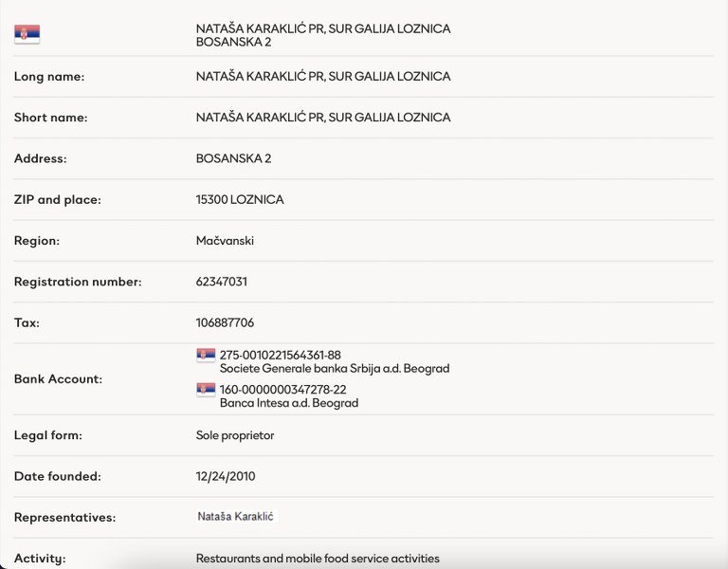Click the company name in the header

(x=322, y=28)
